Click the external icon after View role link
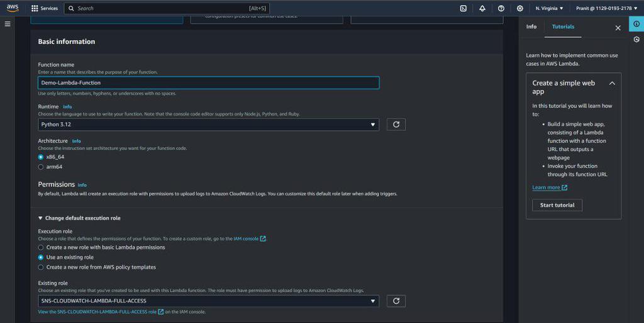 [x=160, y=312]
